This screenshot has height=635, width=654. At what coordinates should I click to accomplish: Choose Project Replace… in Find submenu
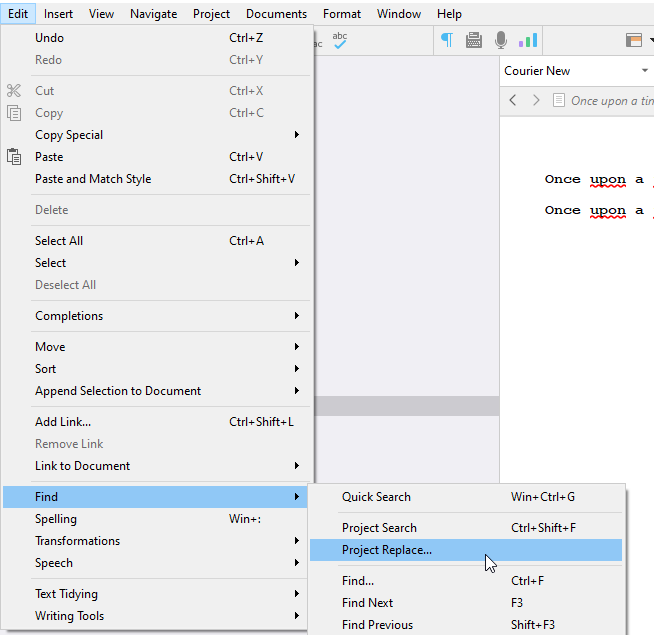pyautogui.click(x=466, y=550)
